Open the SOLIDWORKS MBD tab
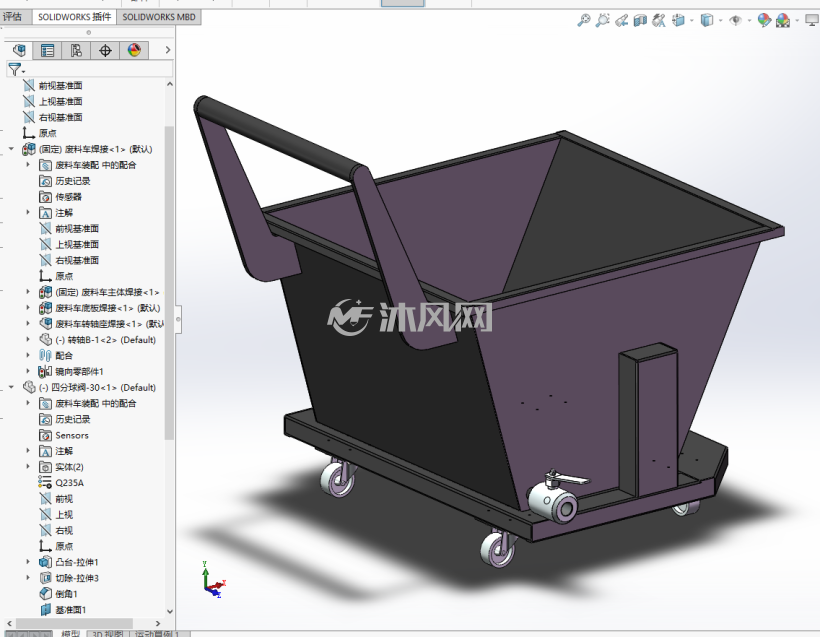820x637 pixels. tap(159, 17)
